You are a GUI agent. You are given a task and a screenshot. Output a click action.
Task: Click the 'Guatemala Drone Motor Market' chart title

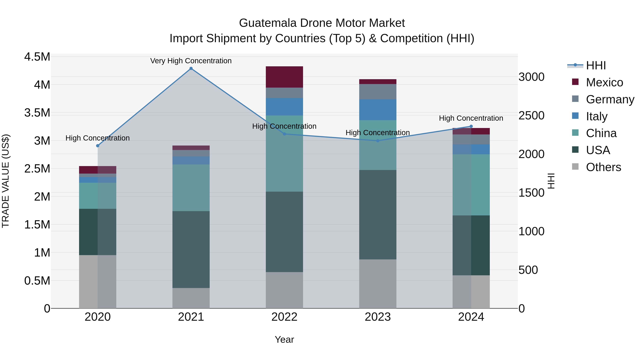click(322, 23)
